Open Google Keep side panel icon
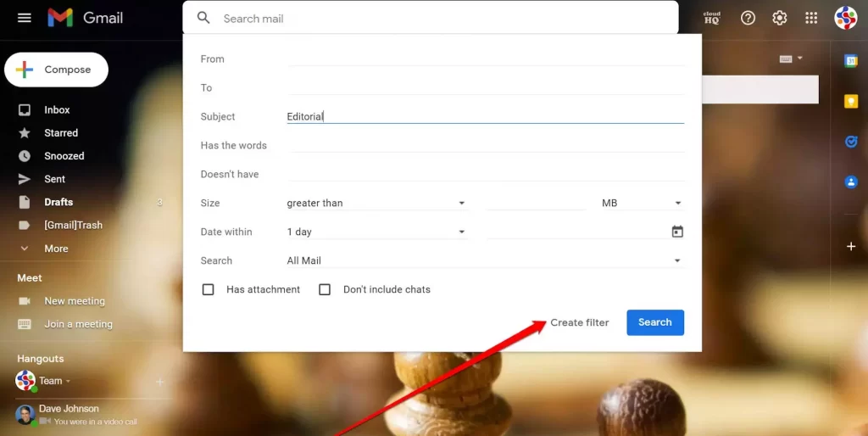This screenshot has height=436, width=868. tap(851, 102)
